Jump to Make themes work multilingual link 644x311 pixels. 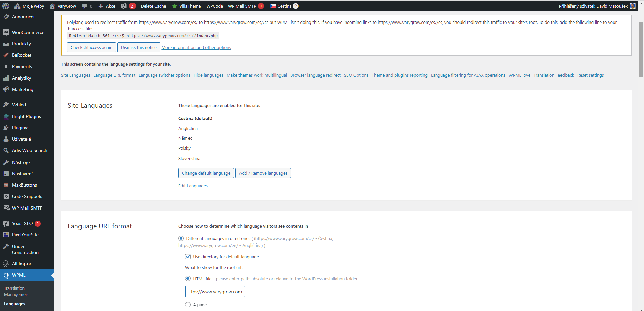click(x=257, y=75)
